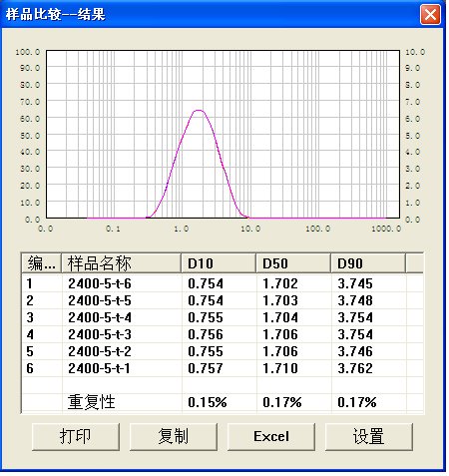Export results with the Excel button
449x476 pixels.
coord(271,436)
